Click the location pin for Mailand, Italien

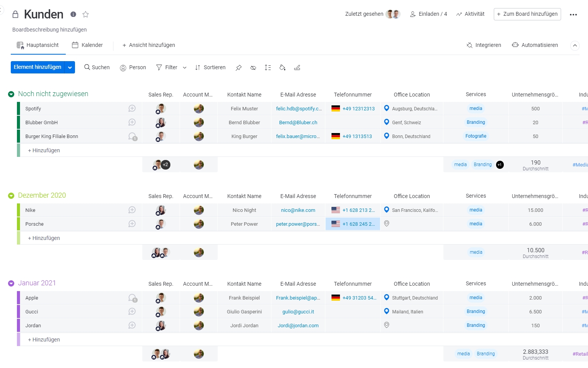tap(386, 311)
